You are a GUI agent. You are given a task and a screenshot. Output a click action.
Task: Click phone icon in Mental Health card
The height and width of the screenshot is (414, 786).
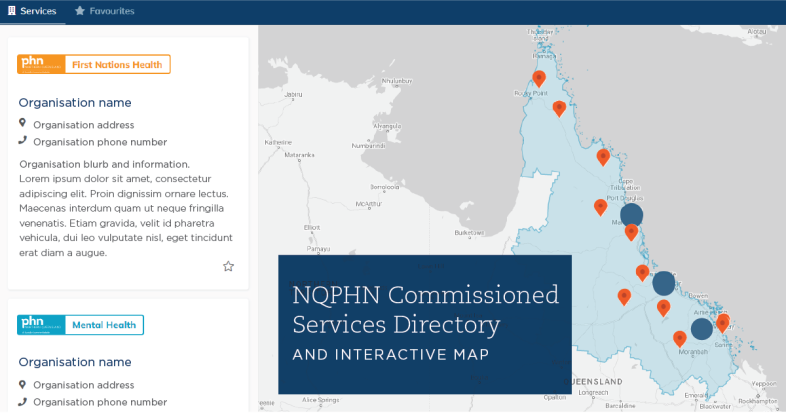click(22, 401)
